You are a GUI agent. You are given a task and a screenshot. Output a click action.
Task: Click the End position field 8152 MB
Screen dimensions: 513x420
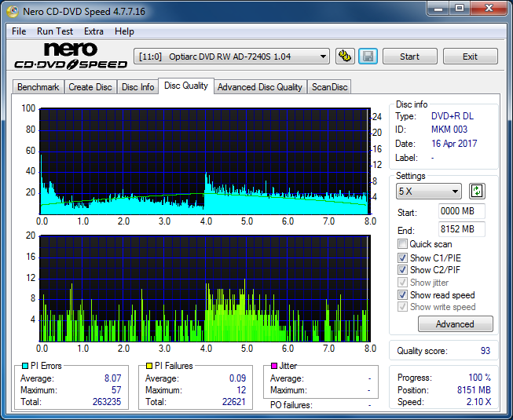click(462, 228)
